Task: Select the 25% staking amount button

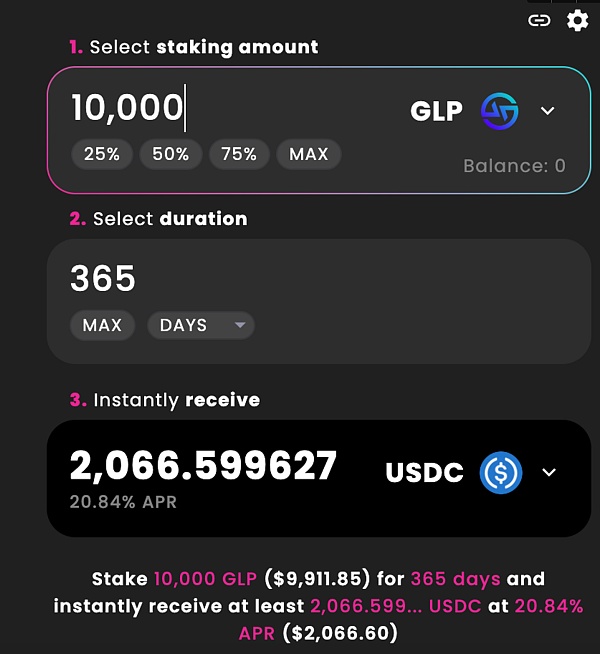Action: coord(101,154)
